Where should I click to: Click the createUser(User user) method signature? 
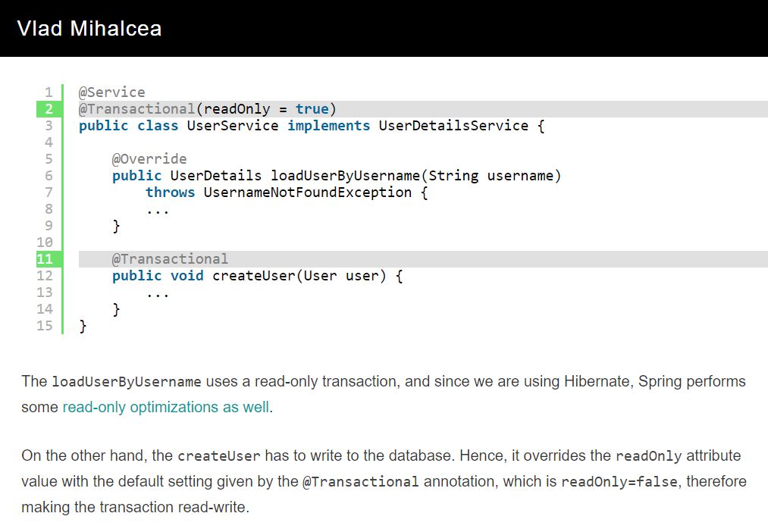click(x=299, y=276)
